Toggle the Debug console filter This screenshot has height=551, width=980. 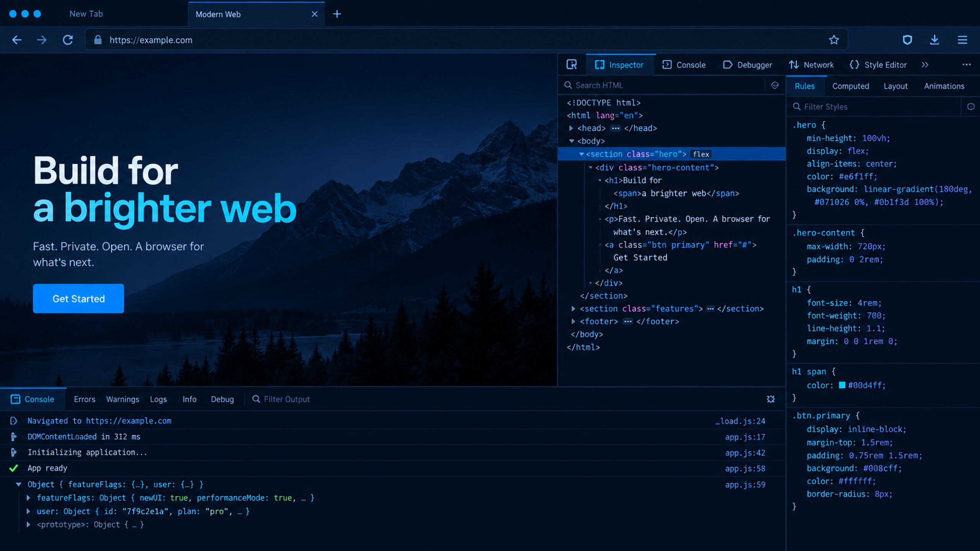click(222, 399)
